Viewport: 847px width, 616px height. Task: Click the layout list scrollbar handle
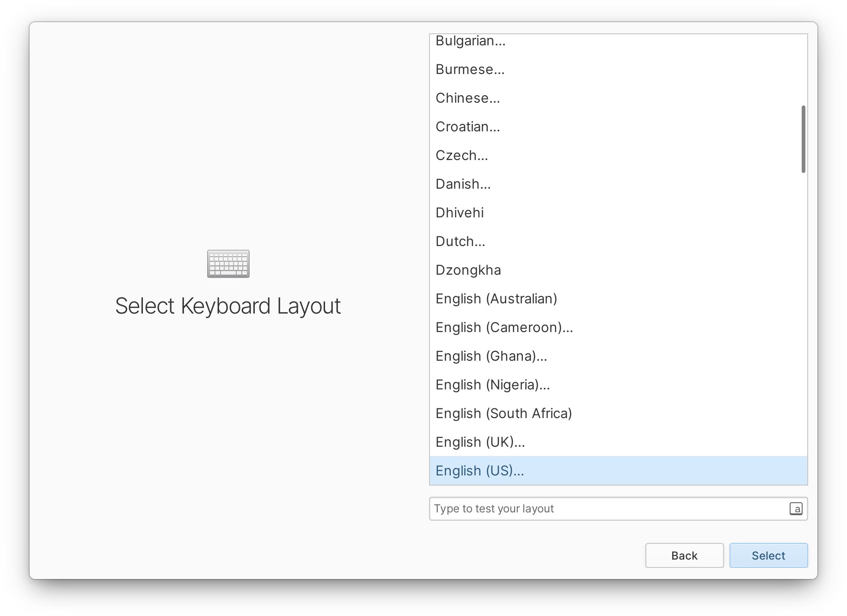pyautogui.click(x=803, y=139)
